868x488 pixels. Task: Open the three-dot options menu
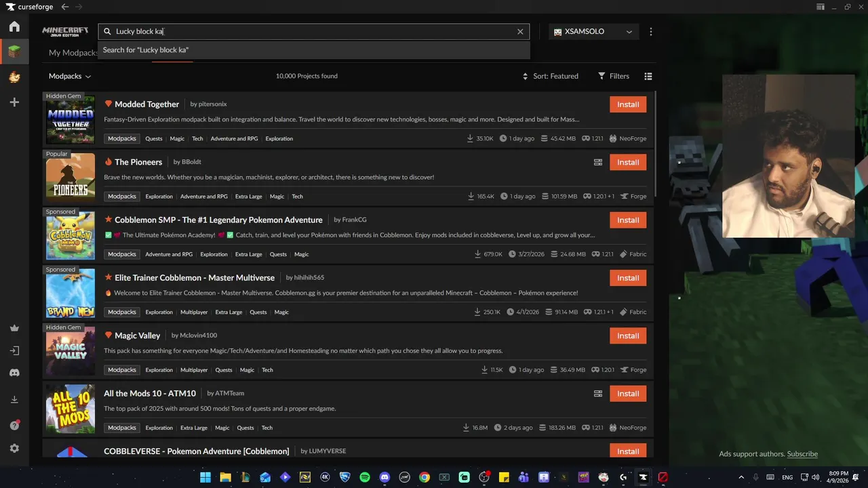(x=650, y=31)
